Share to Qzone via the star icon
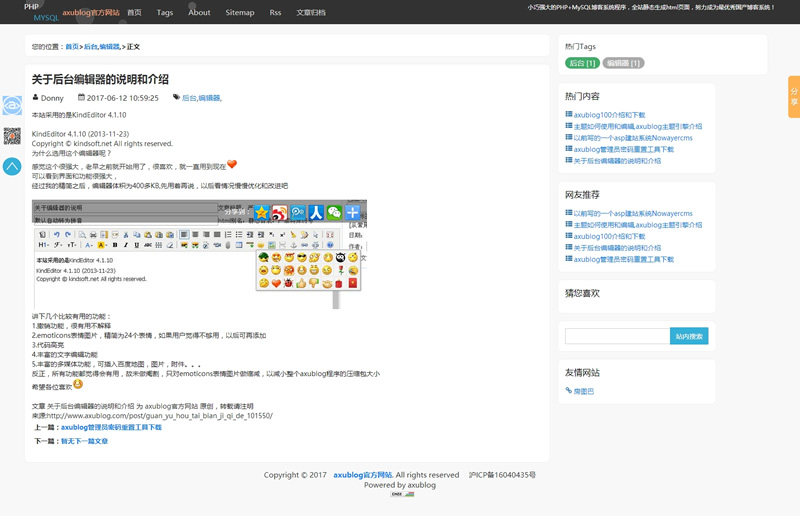Viewport: 800px width, 516px height. pos(261,212)
